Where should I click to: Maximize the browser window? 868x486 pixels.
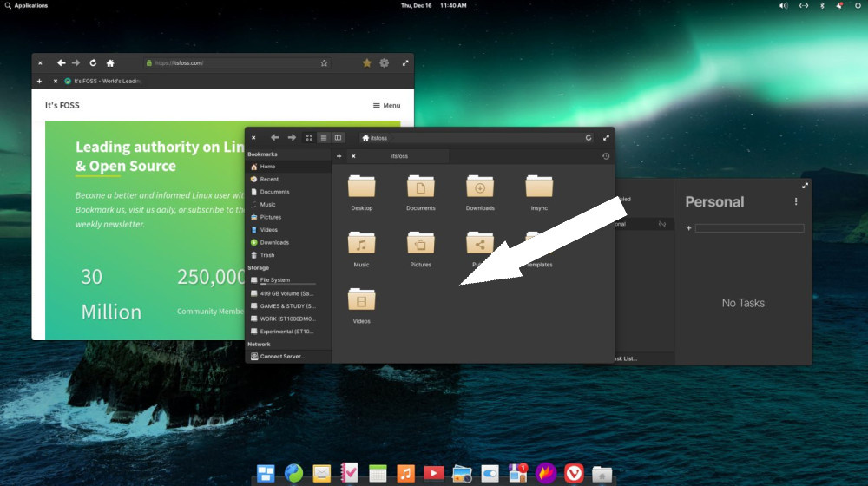[x=405, y=63]
